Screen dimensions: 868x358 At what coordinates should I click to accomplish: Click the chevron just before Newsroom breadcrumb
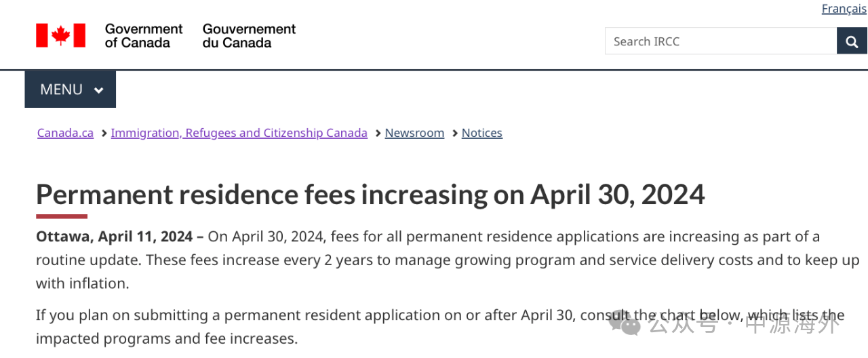coord(377,134)
